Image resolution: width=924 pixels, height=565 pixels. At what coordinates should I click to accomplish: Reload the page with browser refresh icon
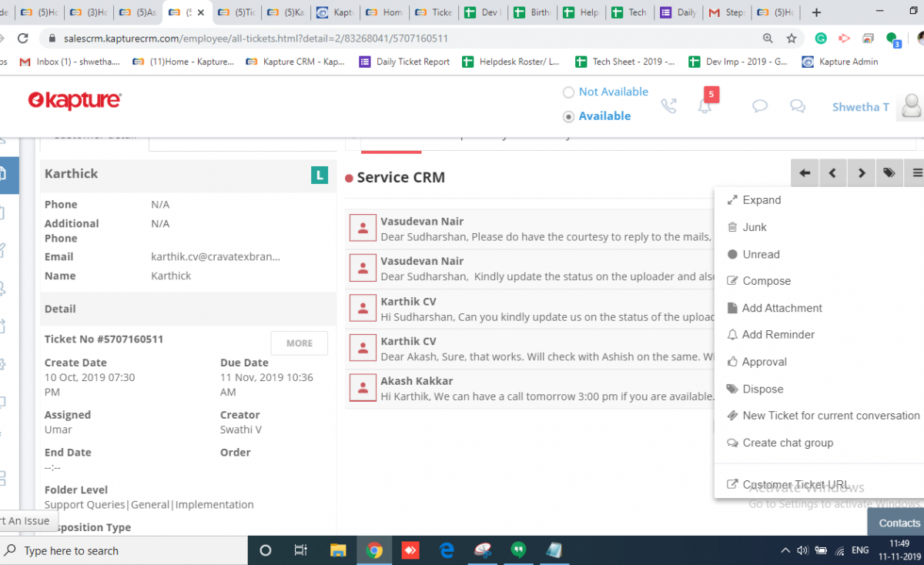(23, 38)
